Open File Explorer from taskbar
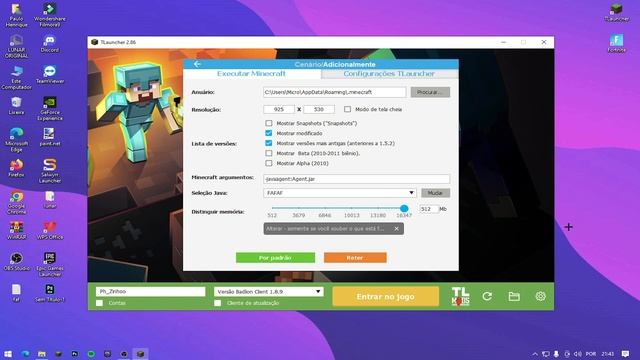 coord(42,353)
